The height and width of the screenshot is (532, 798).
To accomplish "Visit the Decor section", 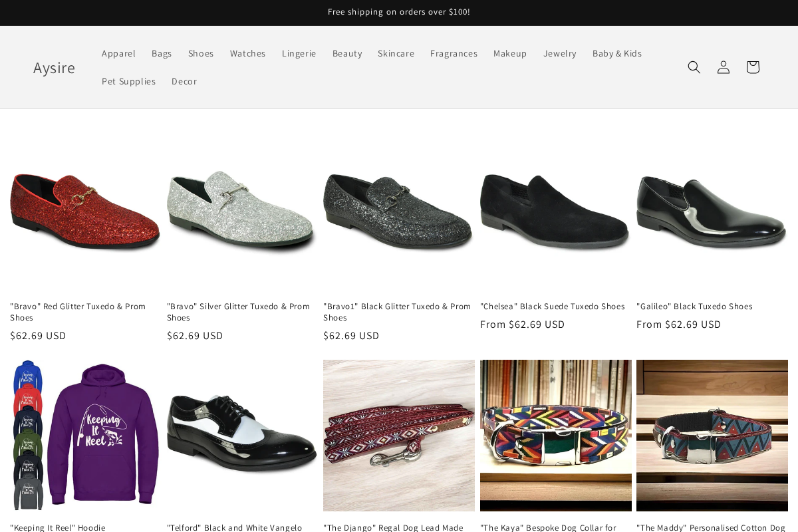I will pyautogui.click(x=184, y=81).
